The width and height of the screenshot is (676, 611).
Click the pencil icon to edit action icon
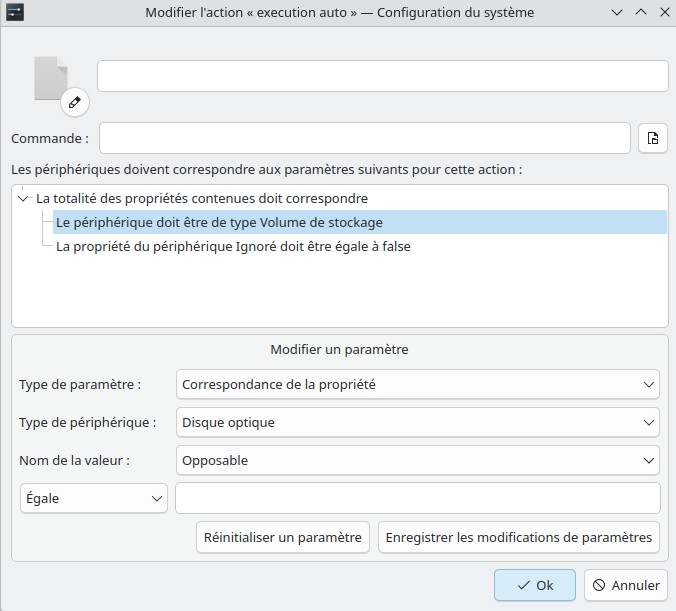pos(75,102)
